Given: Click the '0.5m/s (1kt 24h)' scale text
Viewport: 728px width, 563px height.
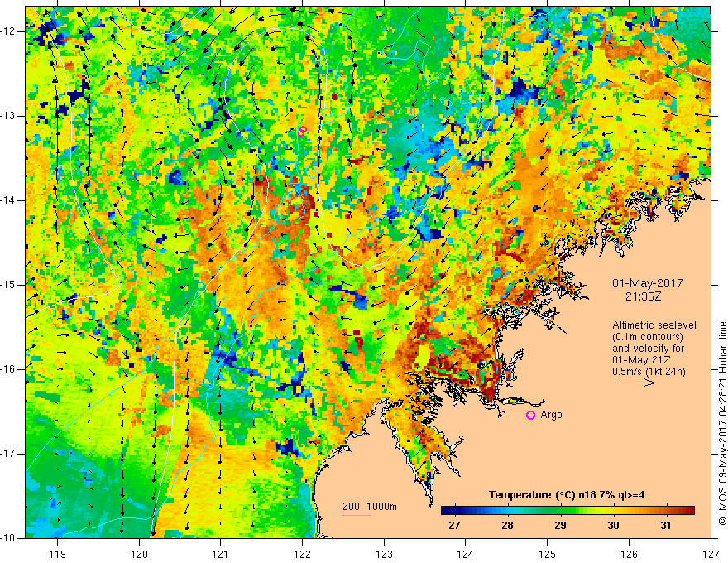Looking at the screenshot, I should pos(649,372).
